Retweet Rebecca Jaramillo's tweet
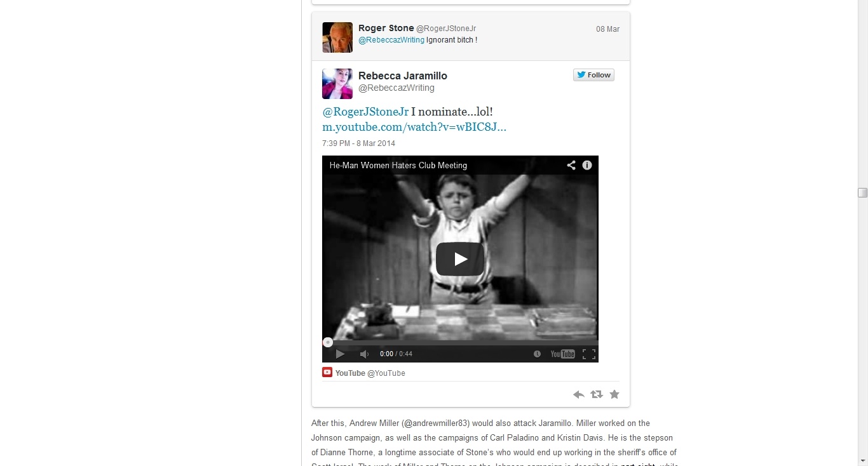This screenshot has width=868, height=466. (x=596, y=395)
